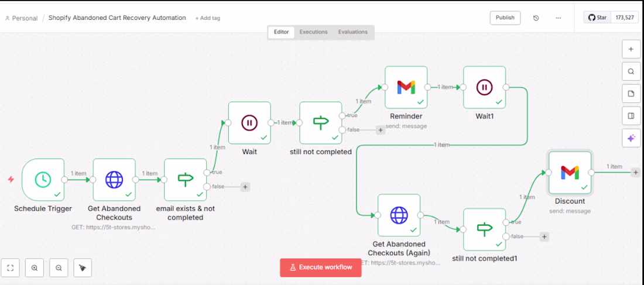Screen dimensions: 644x285
Task: Switch to the Executions tab
Action: (313, 32)
